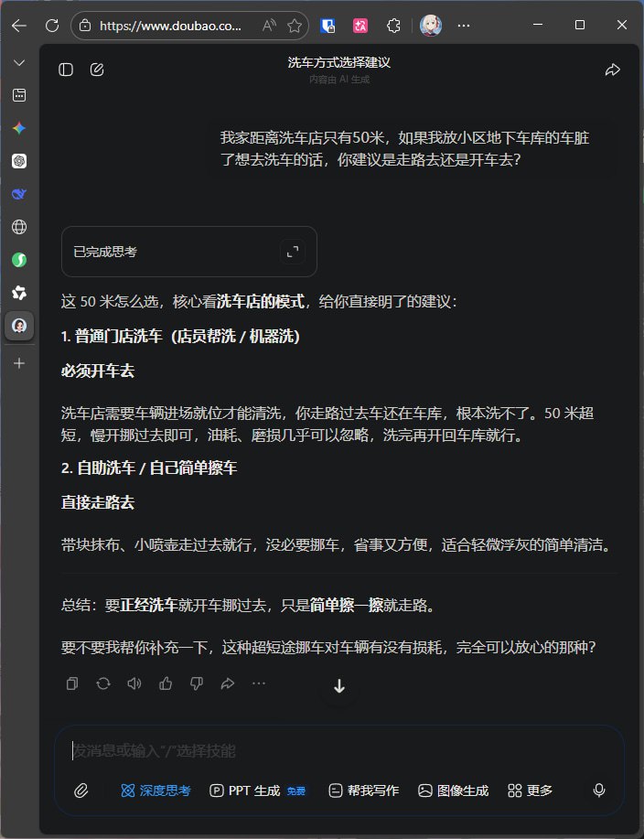Share the conversation via top-right arrow icon
644x839 pixels.
pyautogui.click(x=613, y=70)
